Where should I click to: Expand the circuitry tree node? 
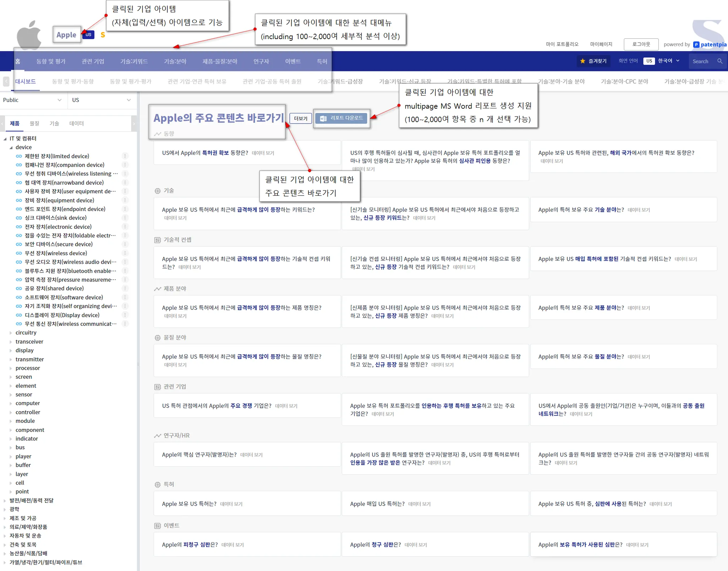(x=11, y=333)
